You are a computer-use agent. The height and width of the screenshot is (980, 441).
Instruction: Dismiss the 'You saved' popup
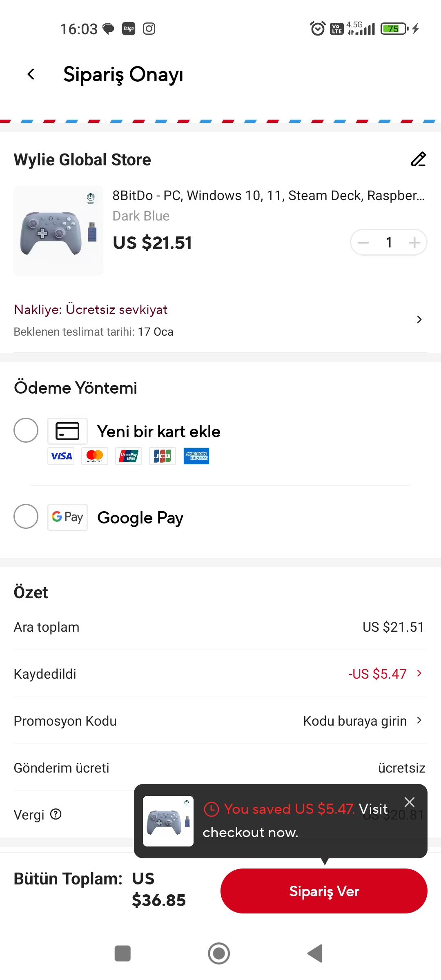pos(409,802)
